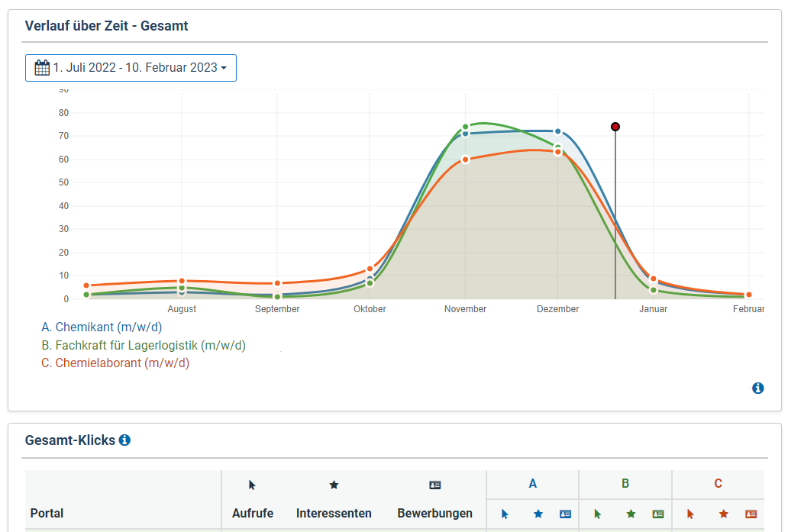Click the column group A header

coord(532,483)
